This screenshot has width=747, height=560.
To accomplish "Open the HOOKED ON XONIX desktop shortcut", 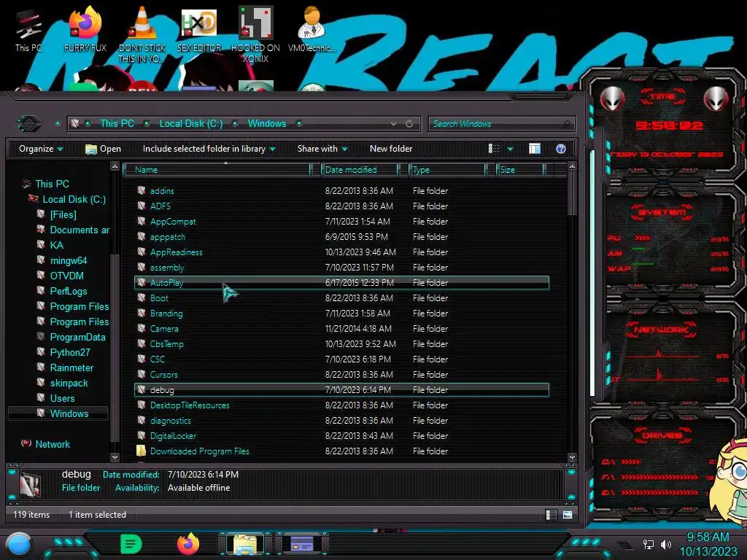I will click(255, 34).
